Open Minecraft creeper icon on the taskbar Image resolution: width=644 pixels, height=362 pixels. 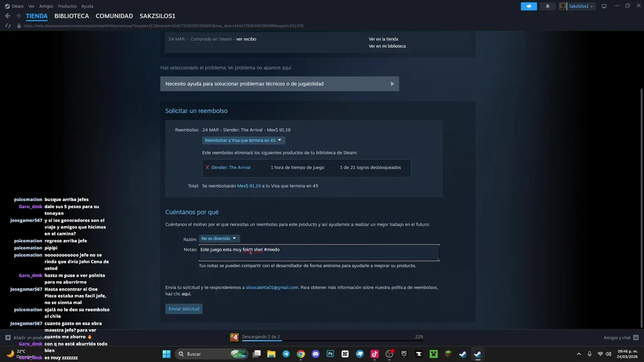point(433,354)
